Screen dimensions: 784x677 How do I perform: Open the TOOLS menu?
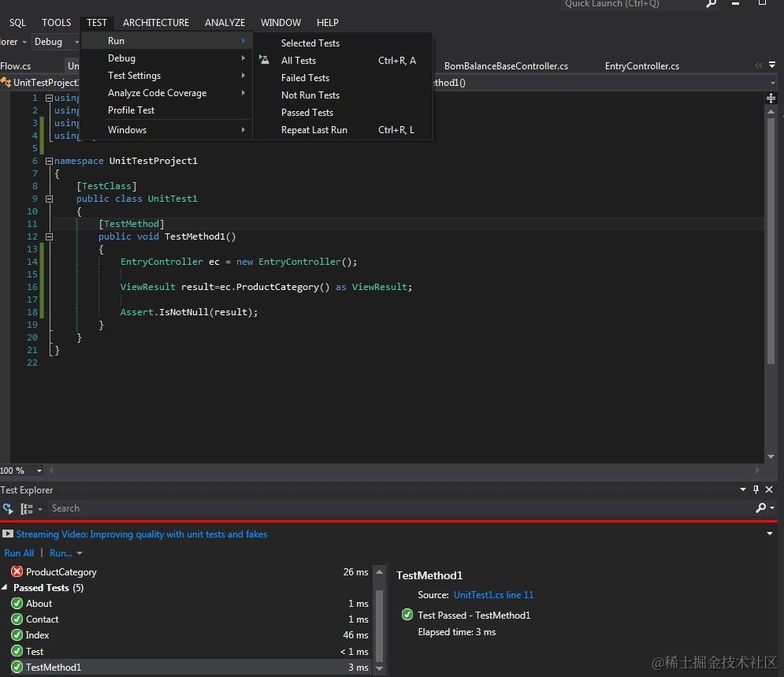point(56,23)
